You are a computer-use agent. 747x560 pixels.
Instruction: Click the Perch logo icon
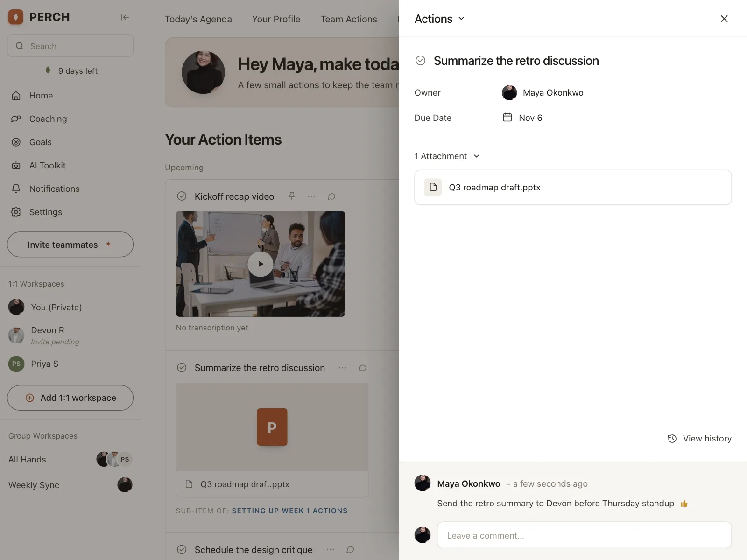(16, 17)
